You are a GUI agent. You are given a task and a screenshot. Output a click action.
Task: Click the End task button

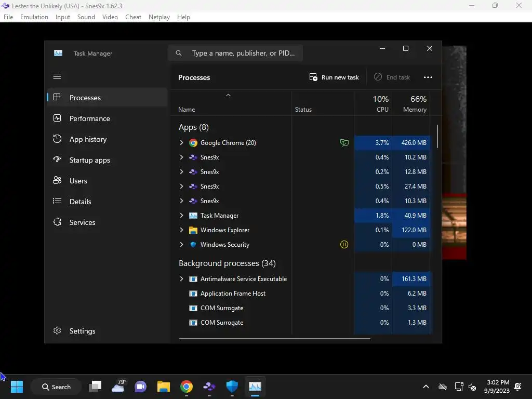tap(392, 77)
